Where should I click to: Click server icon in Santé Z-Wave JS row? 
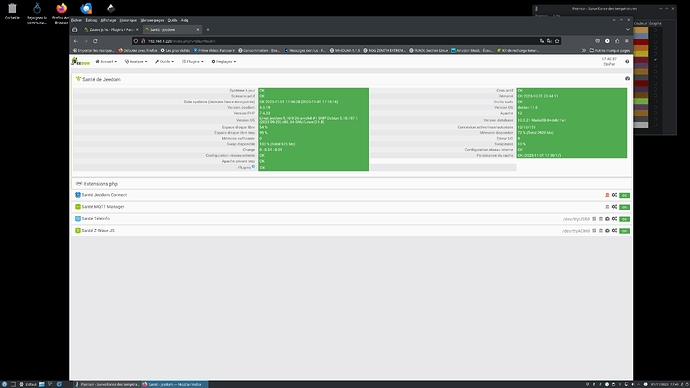(594, 231)
